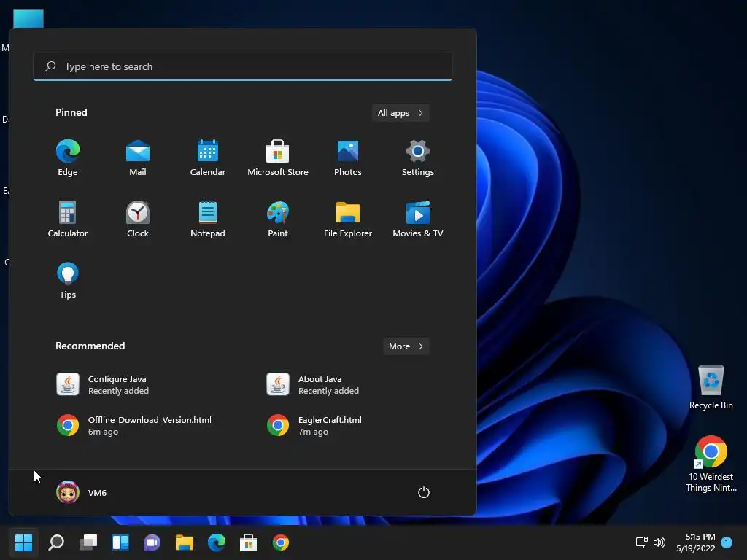Launch Chrome from the taskbar
Screen dimensions: 747x560
click(x=281, y=542)
